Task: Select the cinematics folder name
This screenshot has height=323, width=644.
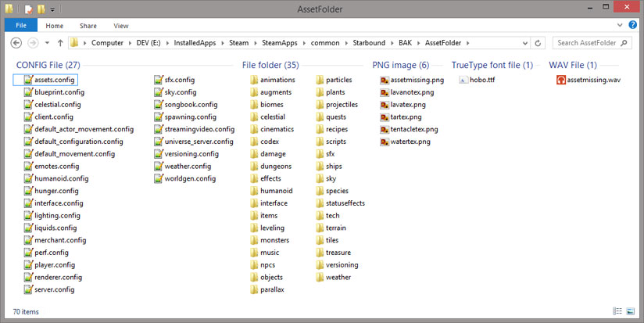Action: pyautogui.click(x=277, y=129)
